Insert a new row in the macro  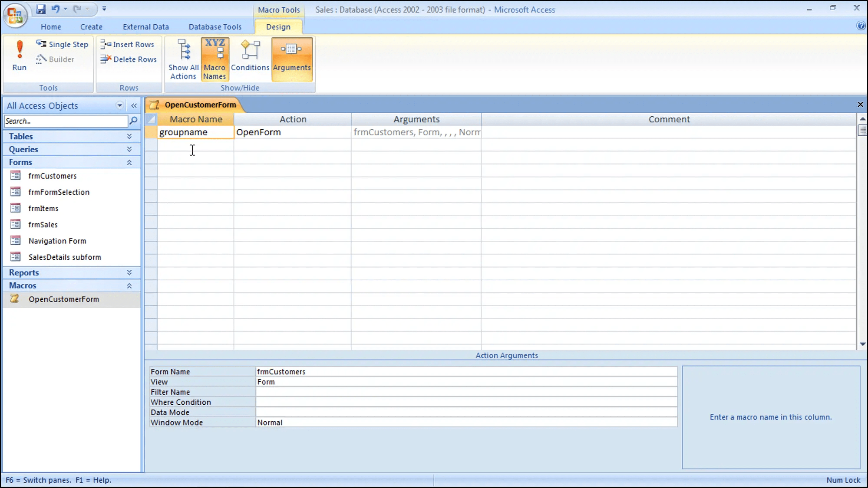click(x=129, y=44)
